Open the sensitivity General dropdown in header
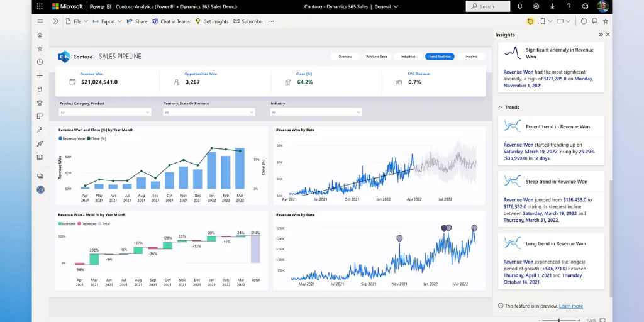 (386, 6)
